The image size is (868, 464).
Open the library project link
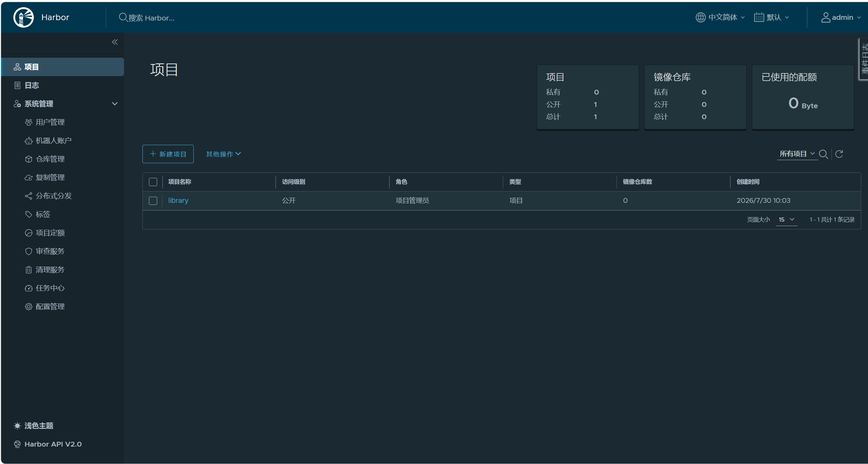coord(178,200)
